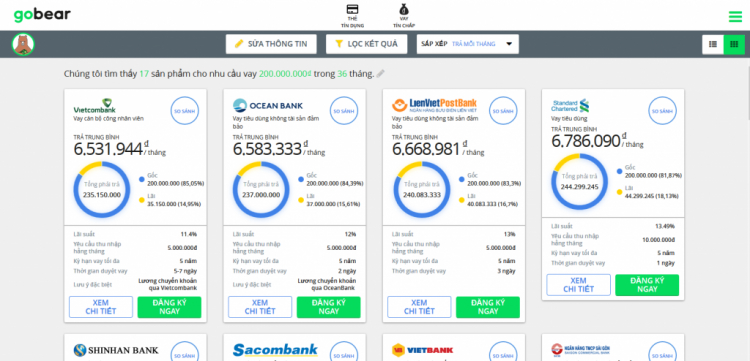The image size is (750, 361).
Task: Toggle So sánh on Ocean Bank card
Action: (x=344, y=110)
